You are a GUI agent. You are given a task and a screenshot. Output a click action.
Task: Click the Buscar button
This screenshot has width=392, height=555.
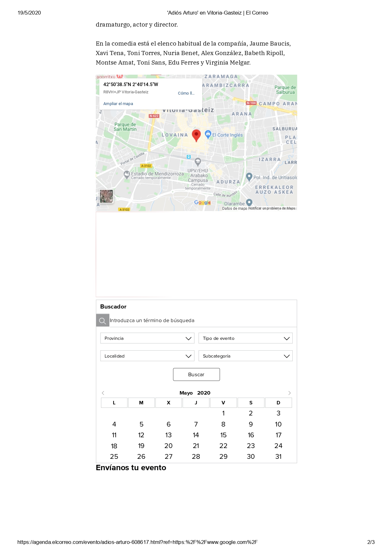pos(196,375)
